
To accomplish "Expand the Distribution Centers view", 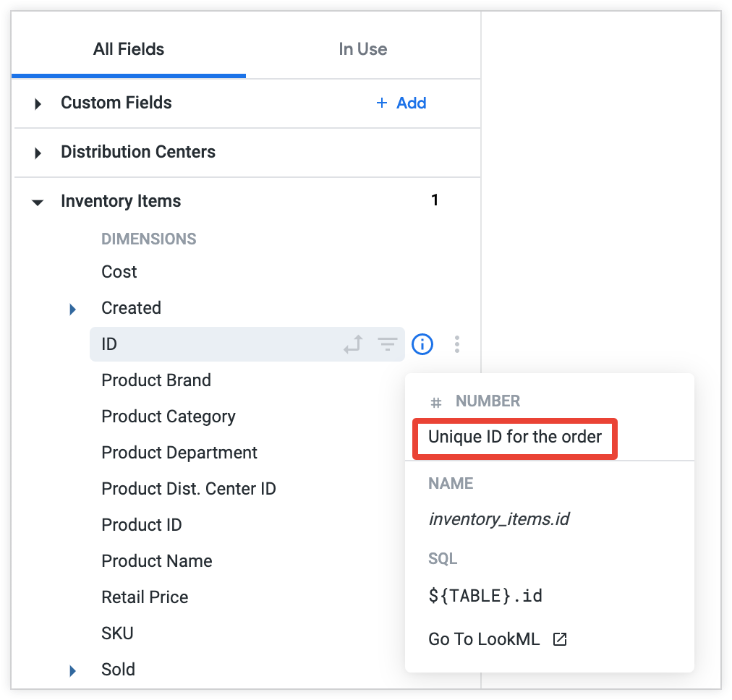I will click(38, 153).
